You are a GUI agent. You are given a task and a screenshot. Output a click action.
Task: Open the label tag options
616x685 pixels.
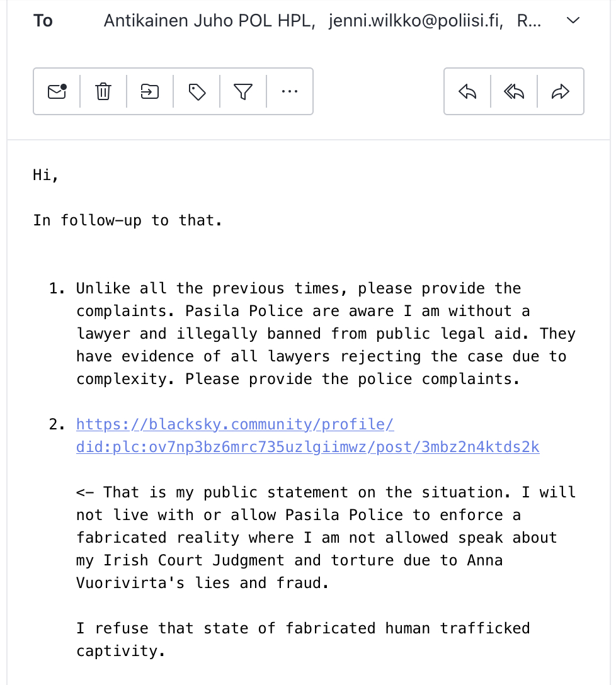click(x=197, y=92)
